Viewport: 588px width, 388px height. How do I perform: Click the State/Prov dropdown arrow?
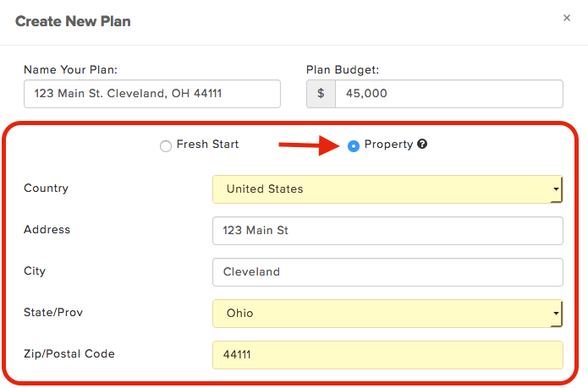pyautogui.click(x=556, y=314)
